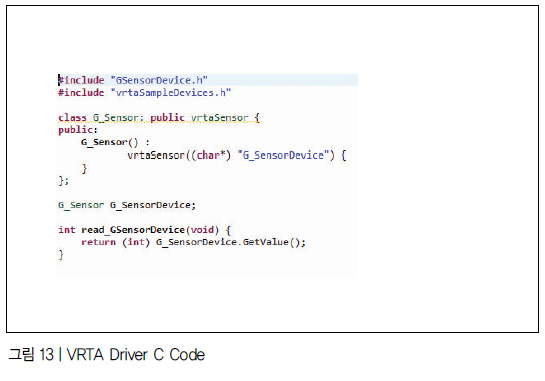Click the G_Sensor() constructor name

[x=109, y=142]
